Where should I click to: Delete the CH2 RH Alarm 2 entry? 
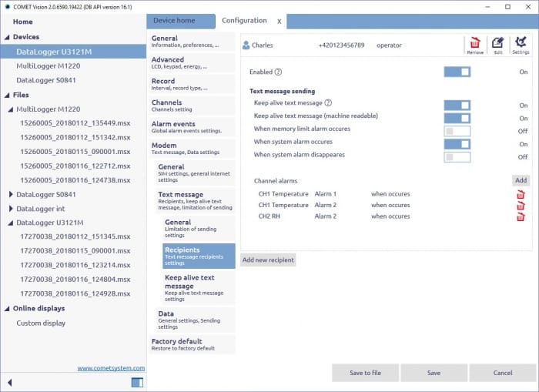(x=521, y=216)
